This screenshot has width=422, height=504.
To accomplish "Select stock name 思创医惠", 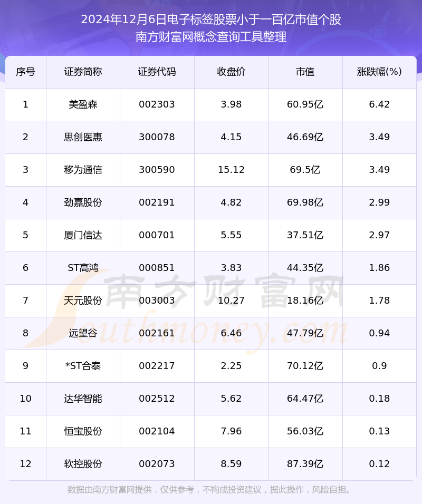I will (x=83, y=137).
